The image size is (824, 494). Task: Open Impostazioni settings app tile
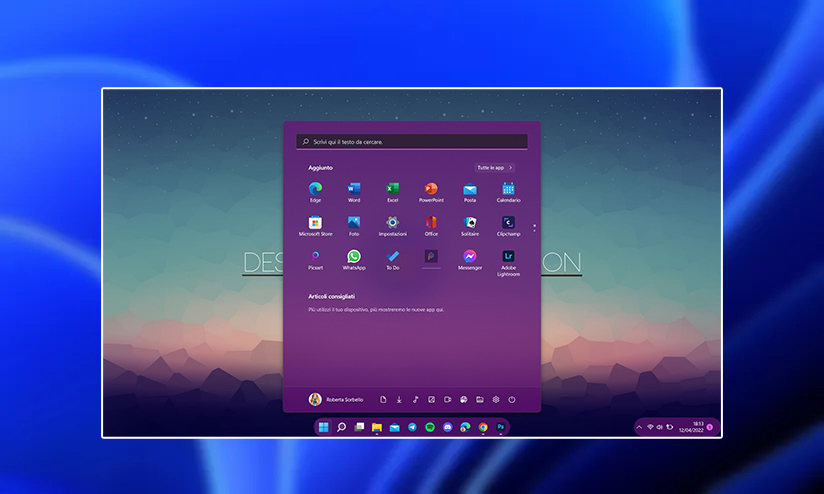(x=393, y=226)
